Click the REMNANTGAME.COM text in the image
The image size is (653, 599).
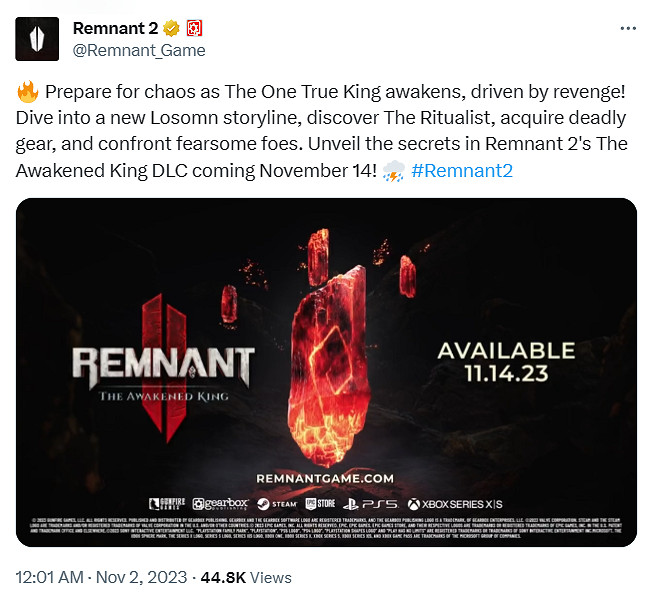[x=325, y=479]
